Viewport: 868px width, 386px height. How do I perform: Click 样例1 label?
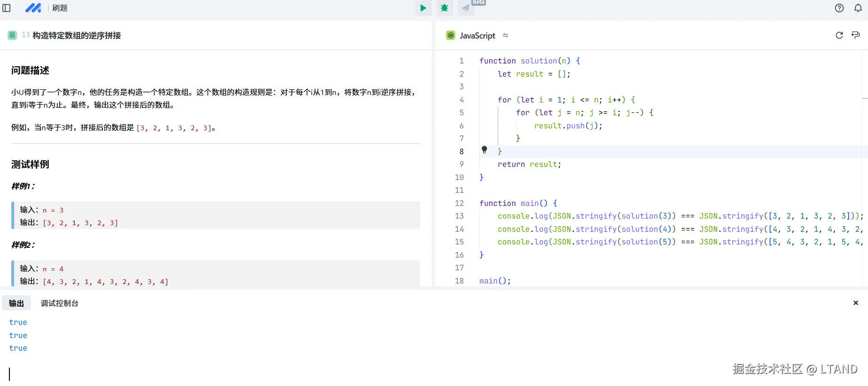(x=23, y=186)
